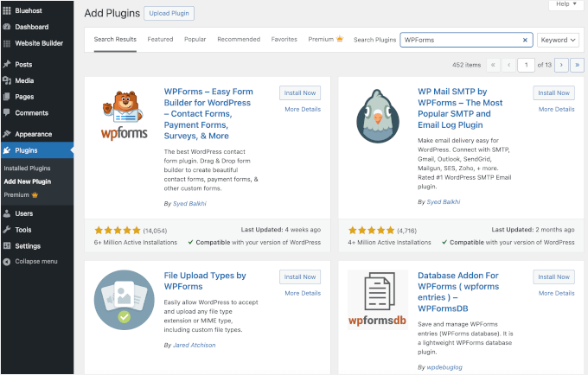Image resolution: width=588 pixels, height=375 pixels.
Task: Open Comments via the speech bubble icon
Action: (7, 113)
